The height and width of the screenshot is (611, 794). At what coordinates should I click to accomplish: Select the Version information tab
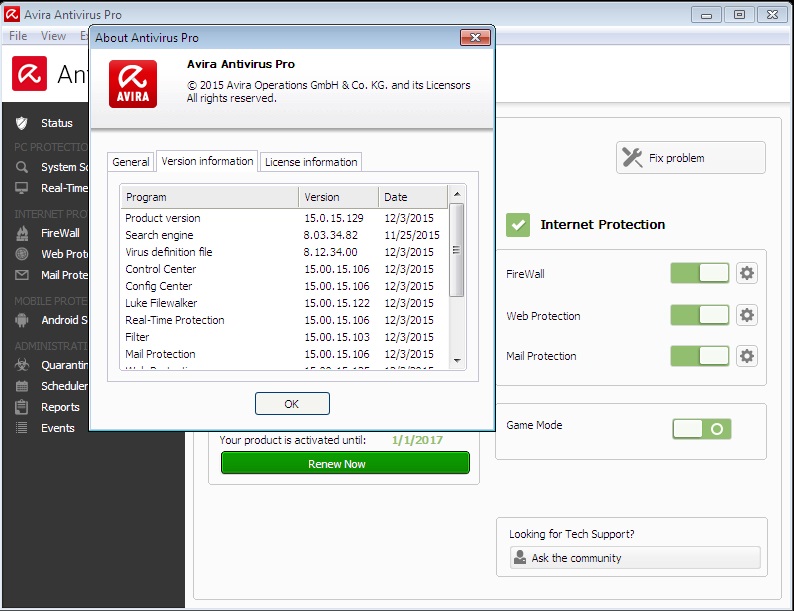point(207,161)
